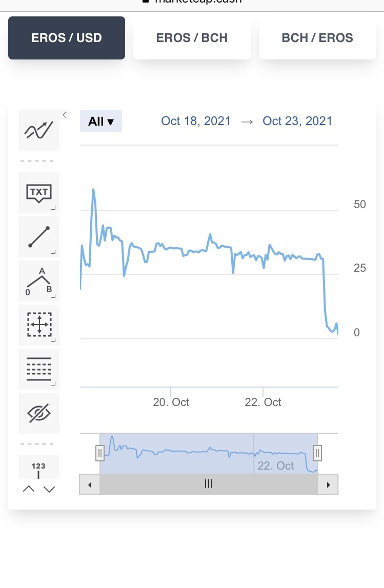Open the All range dropdown

pyautogui.click(x=101, y=121)
